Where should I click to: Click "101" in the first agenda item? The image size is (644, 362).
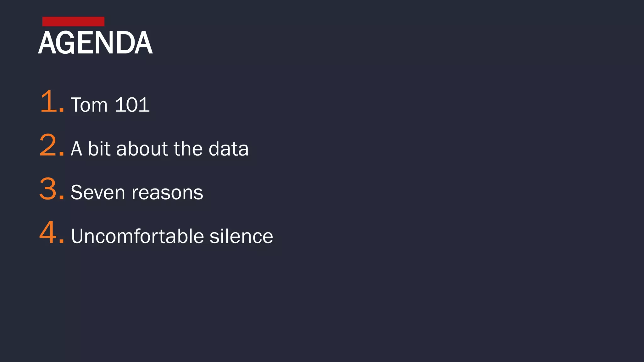click(x=132, y=105)
